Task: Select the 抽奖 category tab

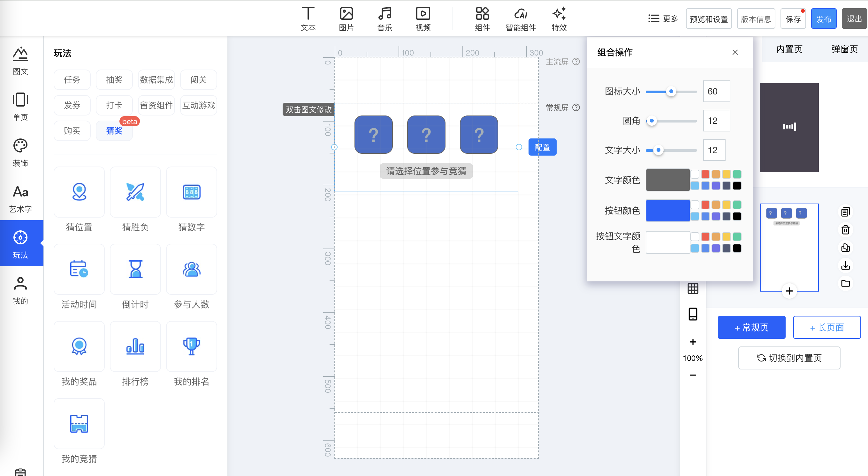Action: [x=114, y=80]
